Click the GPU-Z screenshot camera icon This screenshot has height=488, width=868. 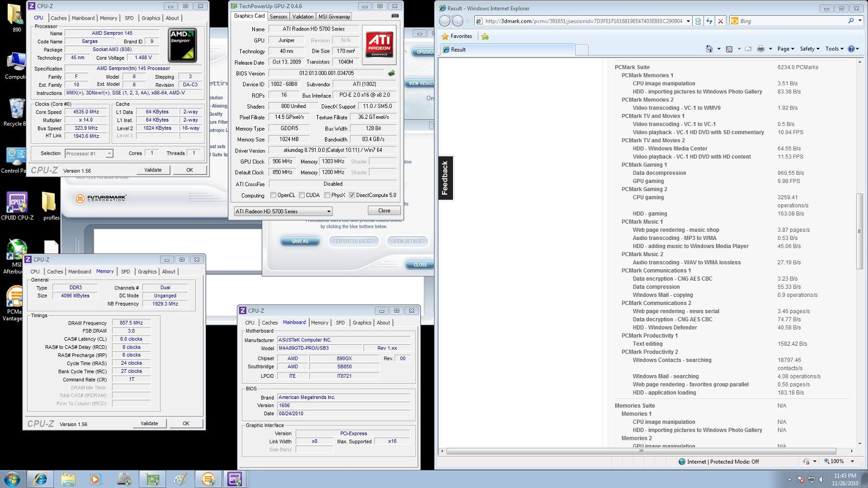click(x=395, y=16)
